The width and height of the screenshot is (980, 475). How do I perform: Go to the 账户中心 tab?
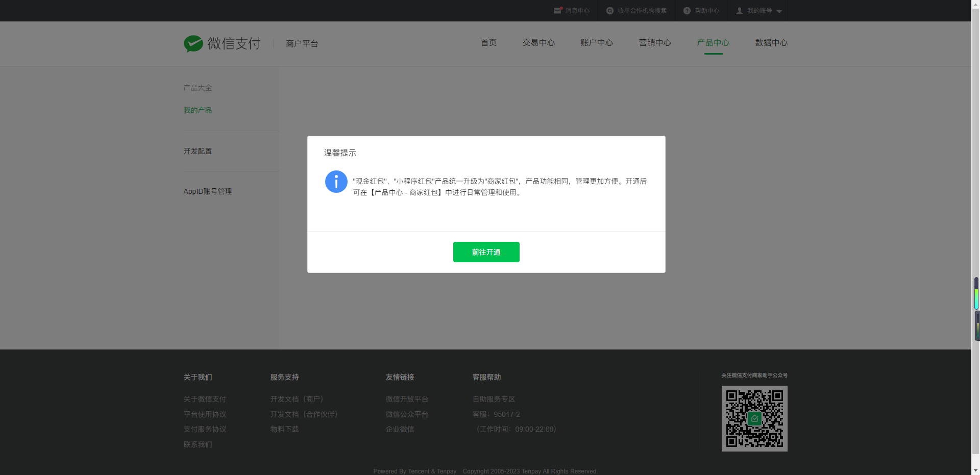pyautogui.click(x=597, y=43)
